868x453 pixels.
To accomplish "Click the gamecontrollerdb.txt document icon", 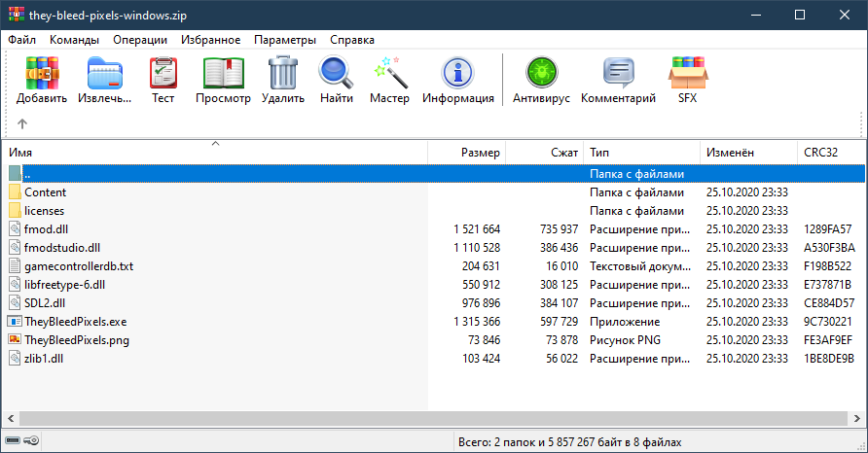I will 15,266.
